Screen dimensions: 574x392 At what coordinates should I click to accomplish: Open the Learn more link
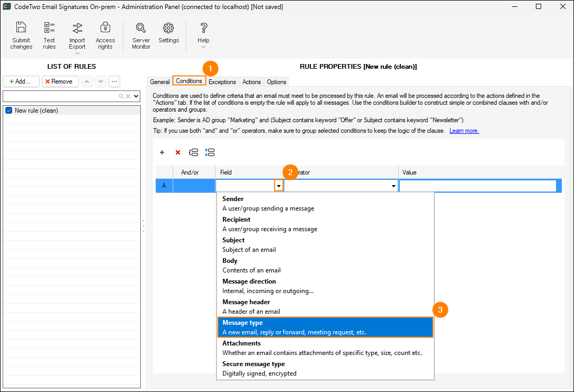464,131
